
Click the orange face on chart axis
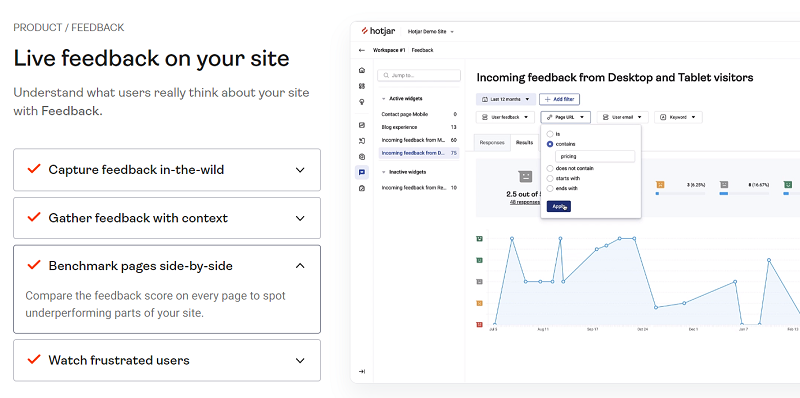pyautogui.click(x=479, y=303)
